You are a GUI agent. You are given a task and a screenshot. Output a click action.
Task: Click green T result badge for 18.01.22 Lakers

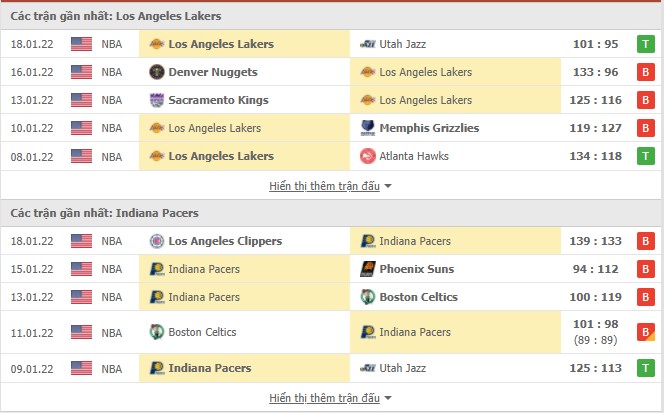tap(646, 44)
